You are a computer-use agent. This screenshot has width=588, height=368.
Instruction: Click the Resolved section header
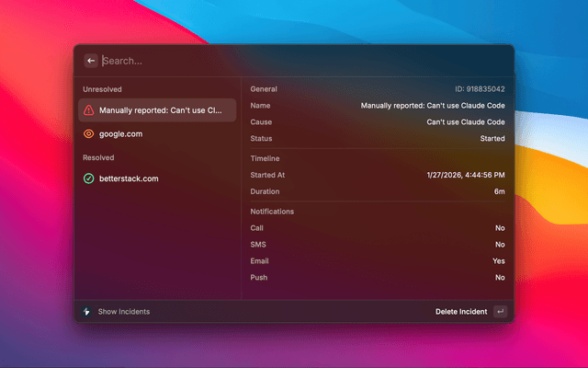97,157
